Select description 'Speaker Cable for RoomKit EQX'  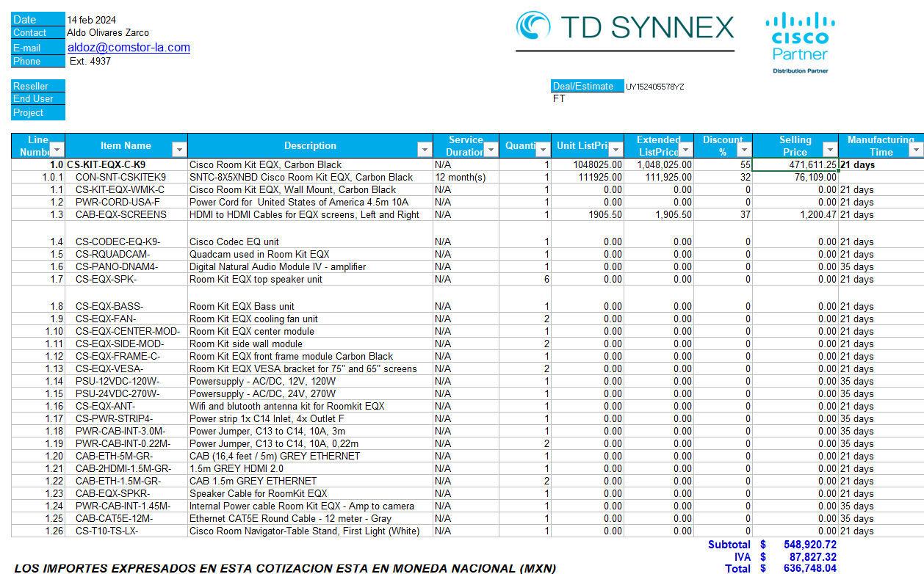pos(259,494)
